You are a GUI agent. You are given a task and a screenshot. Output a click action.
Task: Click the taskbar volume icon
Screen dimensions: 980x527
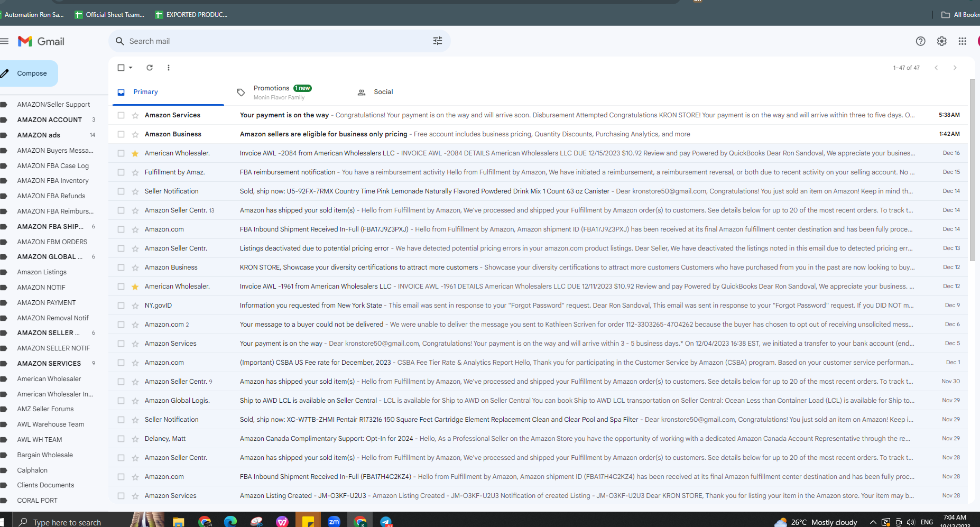(x=911, y=522)
